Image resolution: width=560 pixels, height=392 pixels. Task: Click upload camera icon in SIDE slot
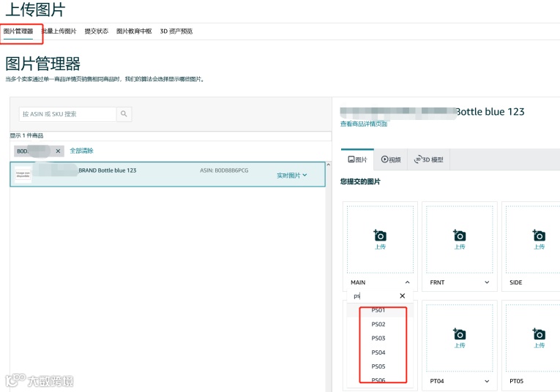[x=539, y=235]
